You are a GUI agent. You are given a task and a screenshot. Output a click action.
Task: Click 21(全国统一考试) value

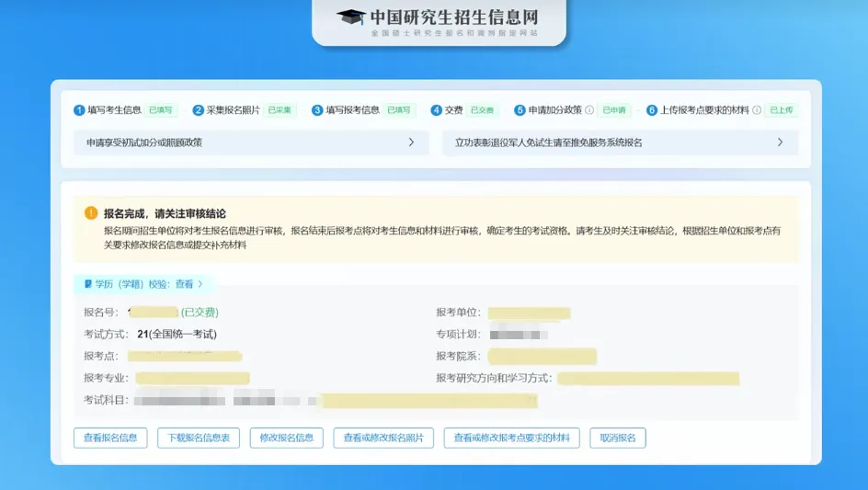coord(177,335)
